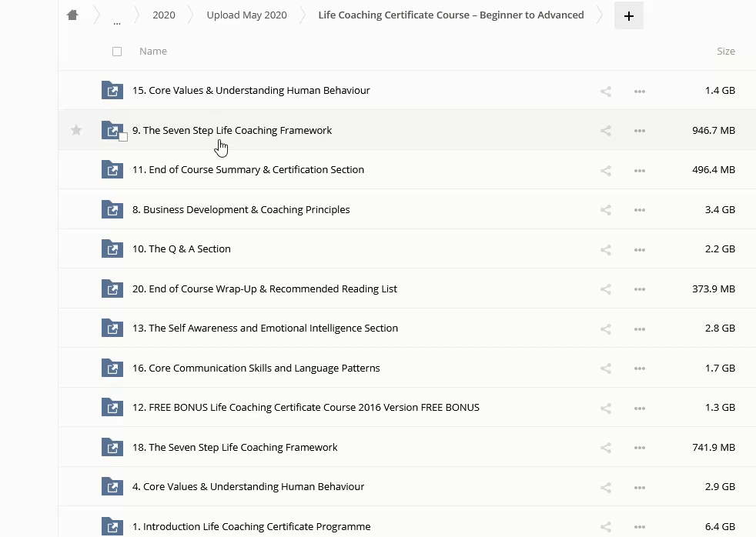The width and height of the screenshot is (756, 537).
Task: Go to '2020' breadcrumb folder
Action: coord(163,15)
